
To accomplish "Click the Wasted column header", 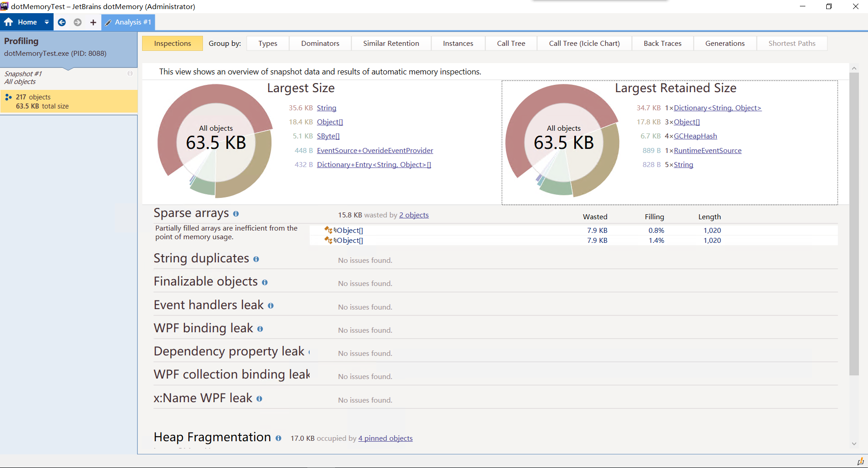I will 595,217.
